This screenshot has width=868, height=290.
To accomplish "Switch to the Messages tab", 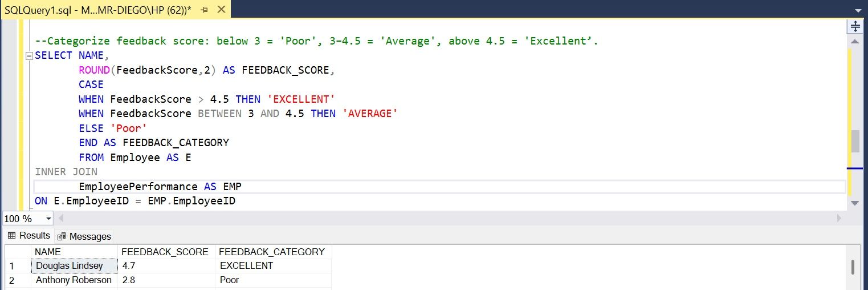I will (x=84, y=236).
